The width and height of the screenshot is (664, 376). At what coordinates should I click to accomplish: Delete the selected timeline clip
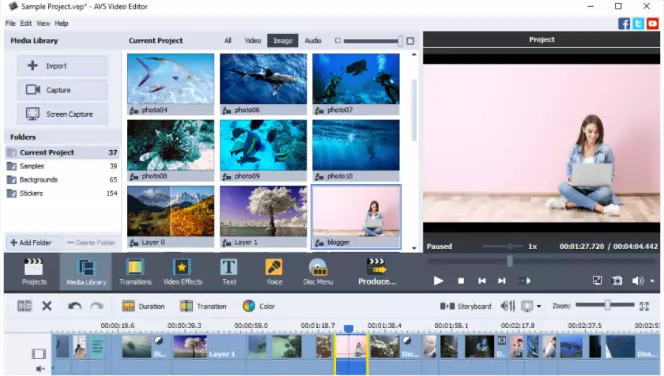[47, 306]
